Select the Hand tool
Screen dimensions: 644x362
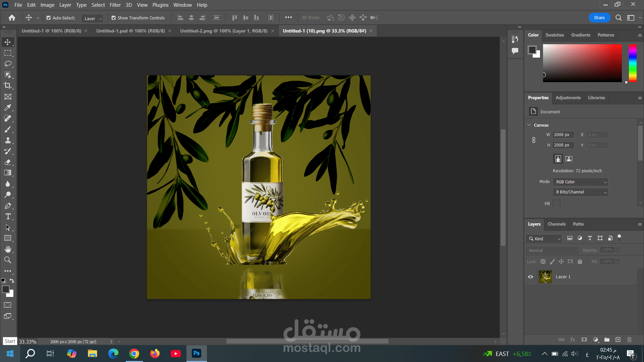click(x=8, y=249)
